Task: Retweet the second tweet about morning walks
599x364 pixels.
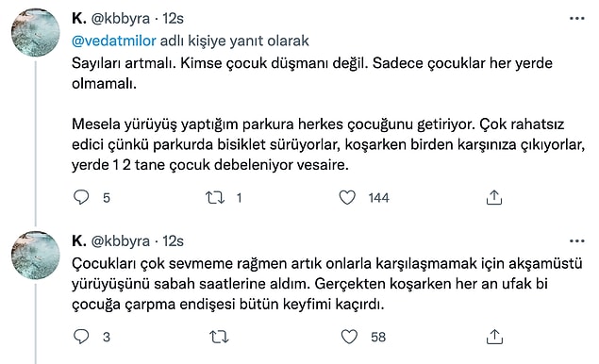Action: 219,337
